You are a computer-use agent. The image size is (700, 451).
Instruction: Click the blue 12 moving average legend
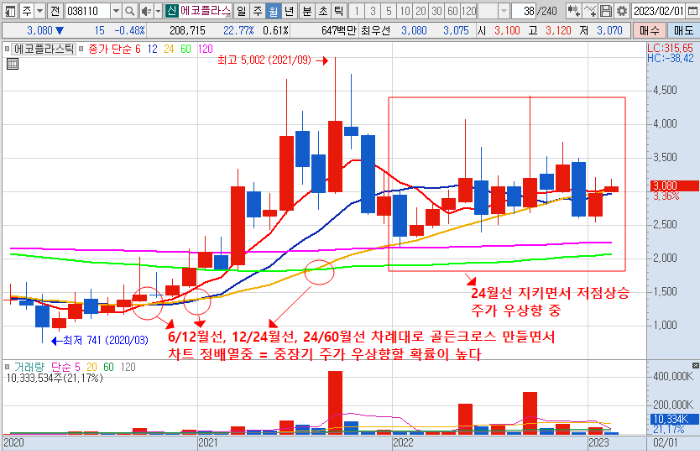(x=152, y=49)
